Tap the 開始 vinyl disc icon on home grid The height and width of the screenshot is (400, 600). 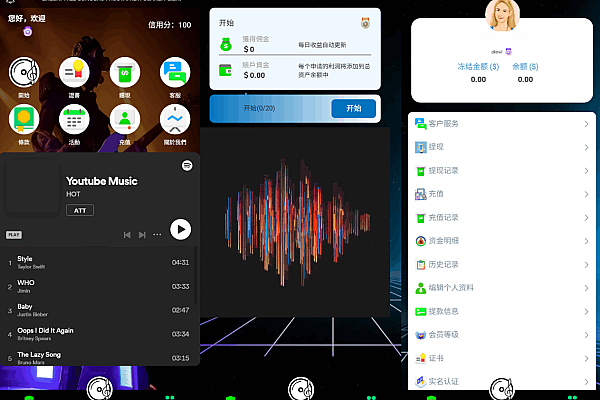pyautogui.click(x=24, y=72)
